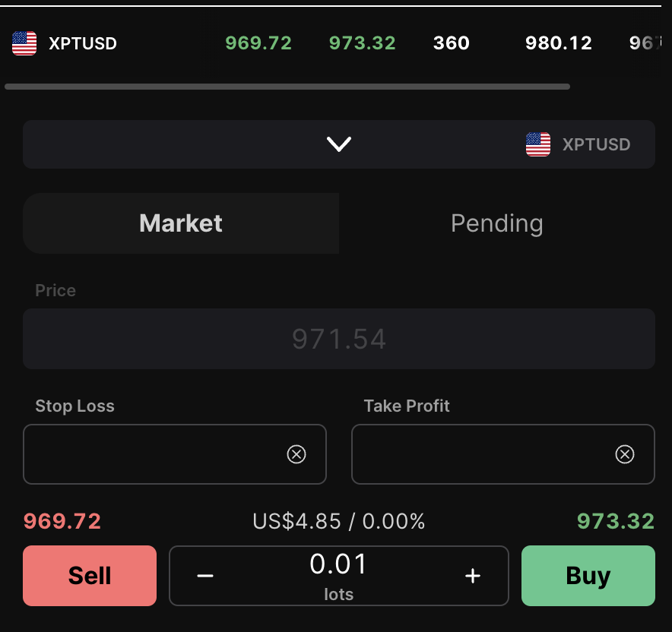Image resolution: width=672 pixels, height=632 pixels.
Task: Focus the Take Profit input field
Action: [x=502, y=454]
